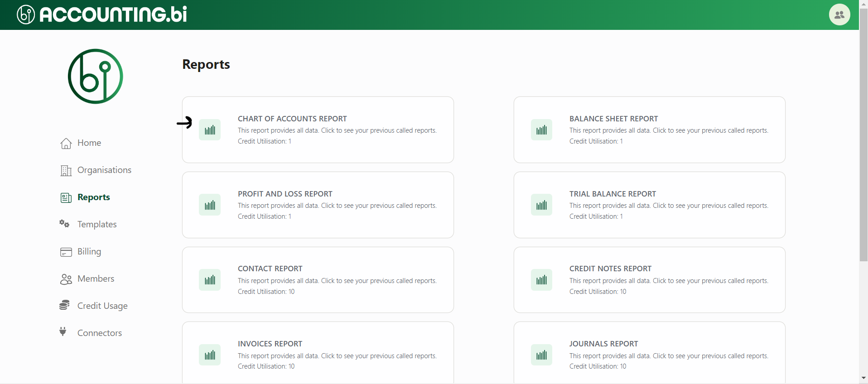
Task: Click the Organisations building icon
Action: [66, 170]
